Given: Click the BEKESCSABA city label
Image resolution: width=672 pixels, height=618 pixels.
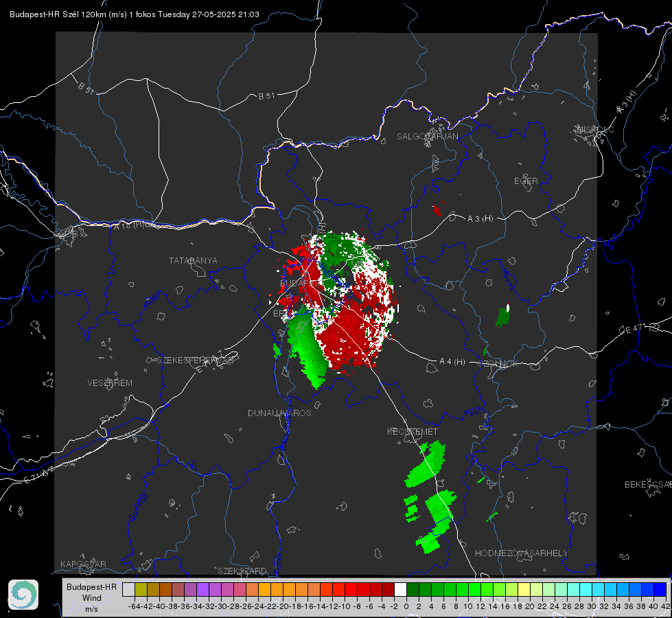Looking at the screenshot, I should click(648, 485).
